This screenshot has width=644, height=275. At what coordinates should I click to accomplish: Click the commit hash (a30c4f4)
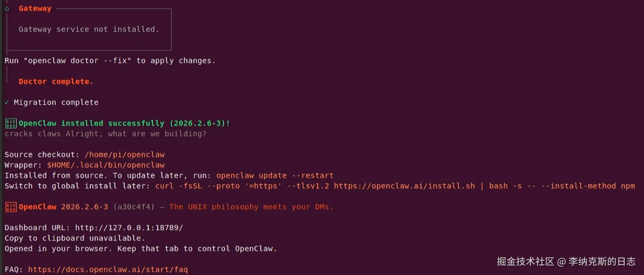point(134,207)
